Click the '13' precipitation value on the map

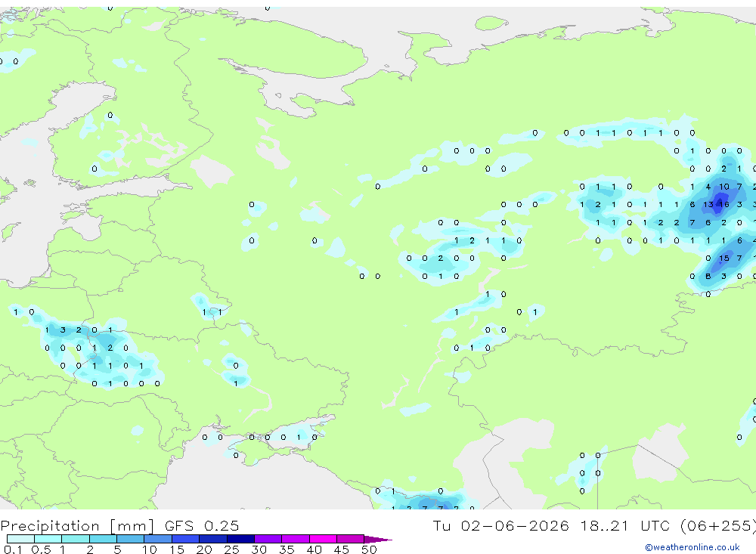(708, 204)
